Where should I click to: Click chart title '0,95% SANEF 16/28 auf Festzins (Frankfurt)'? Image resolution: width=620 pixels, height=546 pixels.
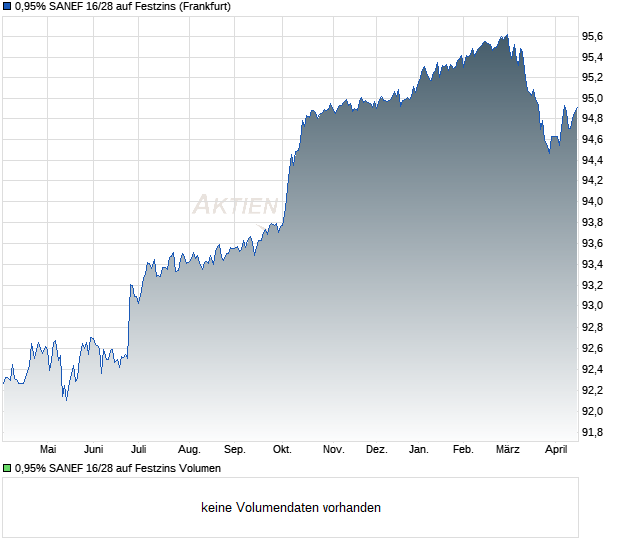coord(123,7)
